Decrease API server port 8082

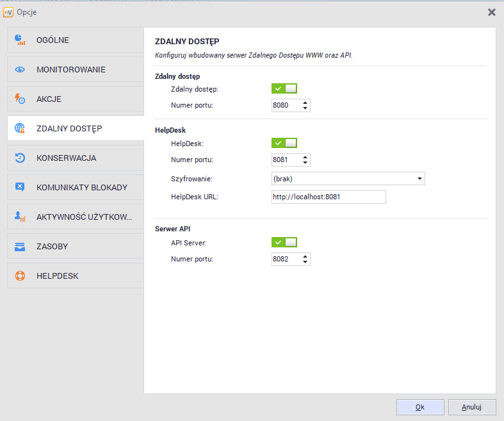[x=305, y=262]
